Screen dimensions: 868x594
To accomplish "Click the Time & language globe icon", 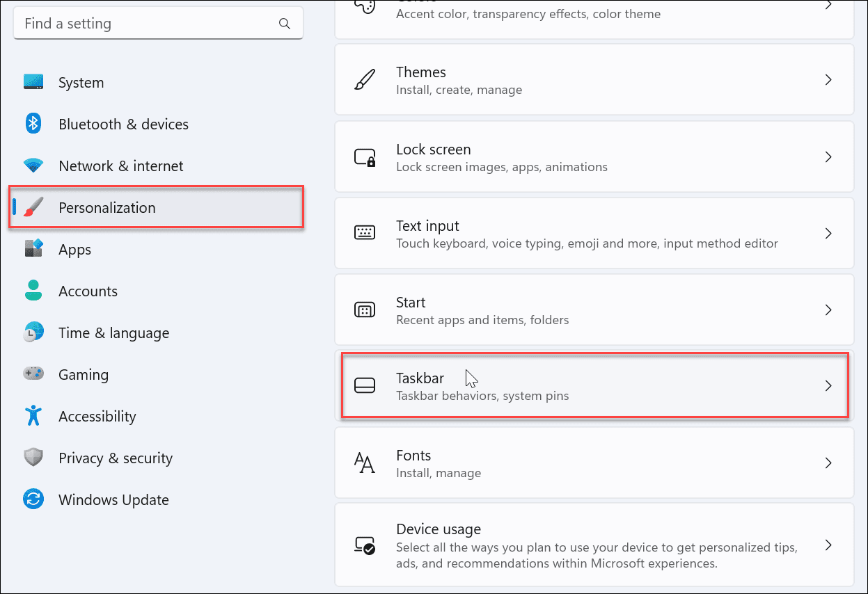I will [x=33, y=332].
